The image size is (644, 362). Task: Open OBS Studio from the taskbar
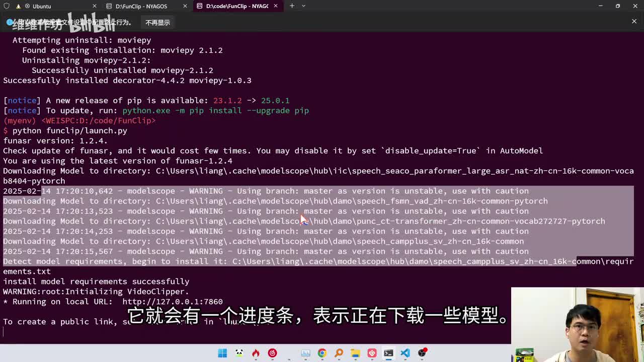pos(422,353)
